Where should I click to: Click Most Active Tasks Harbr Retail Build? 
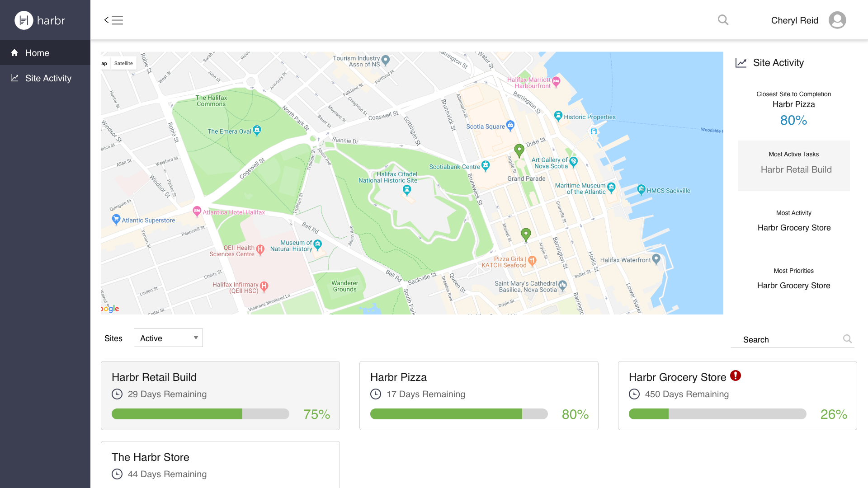(x=794, y=166)
